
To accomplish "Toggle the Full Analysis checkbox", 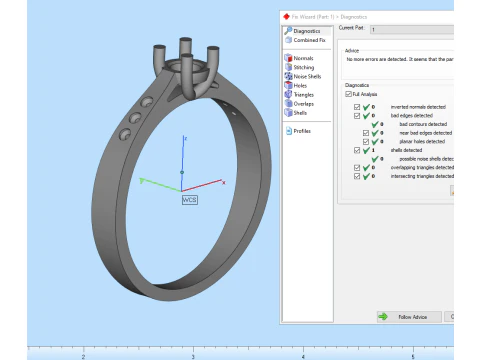I will [x=348, y=94].
